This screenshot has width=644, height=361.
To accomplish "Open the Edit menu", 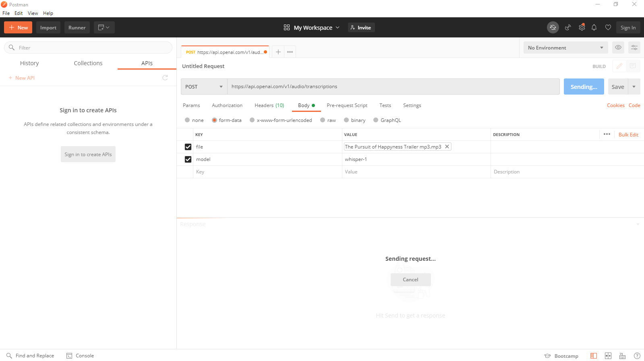I will tap(19, 13).
